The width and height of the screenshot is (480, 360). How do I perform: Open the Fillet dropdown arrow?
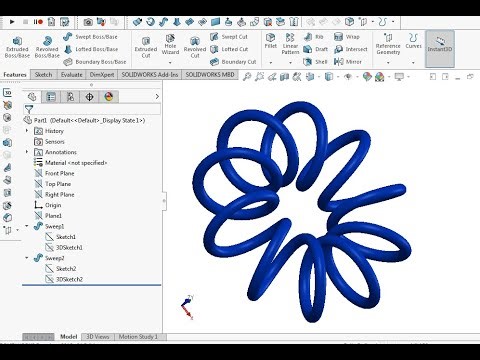coord(270,63)
